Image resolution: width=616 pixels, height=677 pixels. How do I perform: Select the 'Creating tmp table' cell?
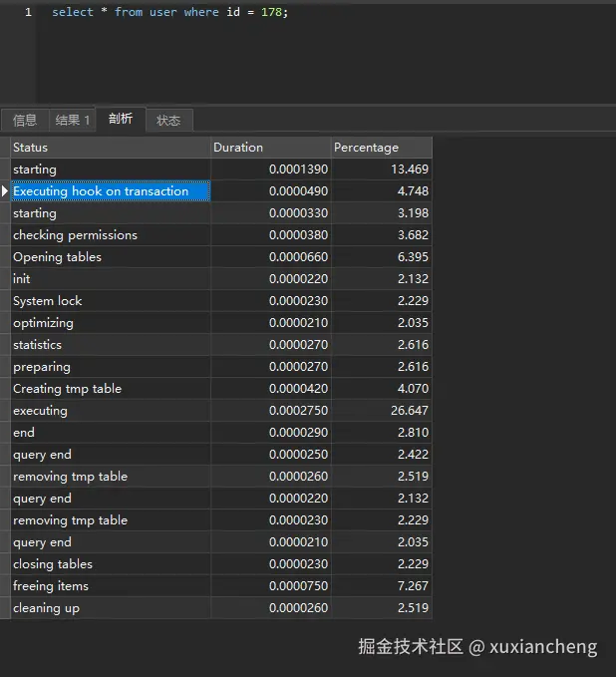[111, 389]
